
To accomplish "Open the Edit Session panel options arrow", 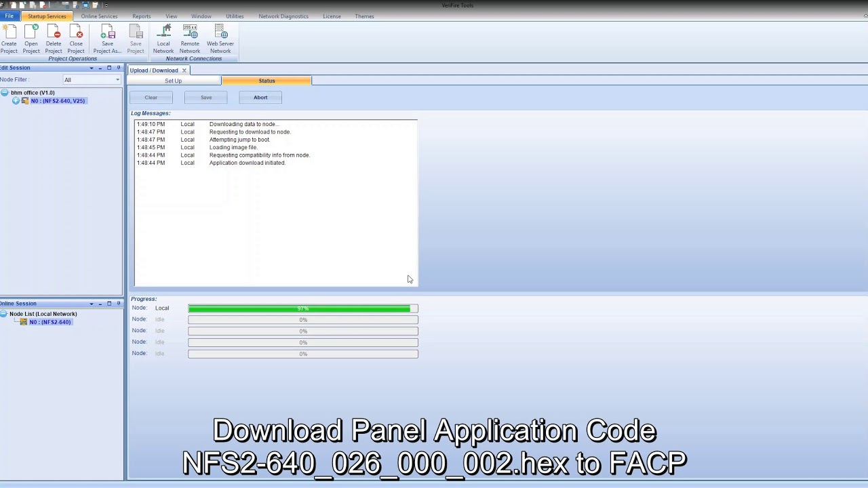I will tap(91, 68).
